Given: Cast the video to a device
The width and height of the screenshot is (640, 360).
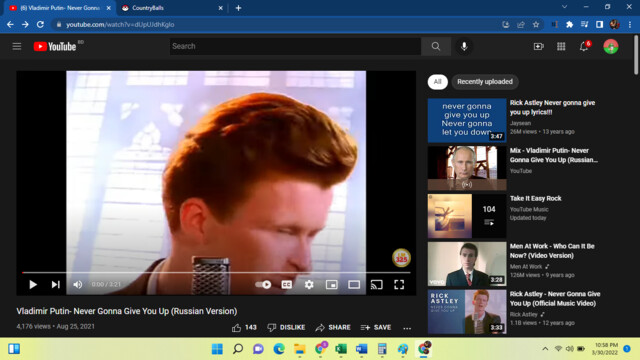Looking at the screenshot, I should pos(376,284).
